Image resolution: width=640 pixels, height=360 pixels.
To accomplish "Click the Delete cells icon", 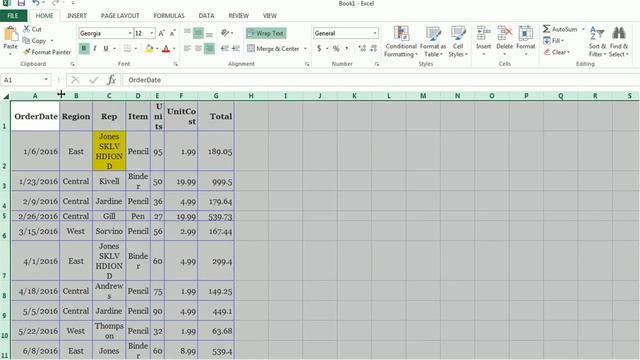I will point(504,33).
